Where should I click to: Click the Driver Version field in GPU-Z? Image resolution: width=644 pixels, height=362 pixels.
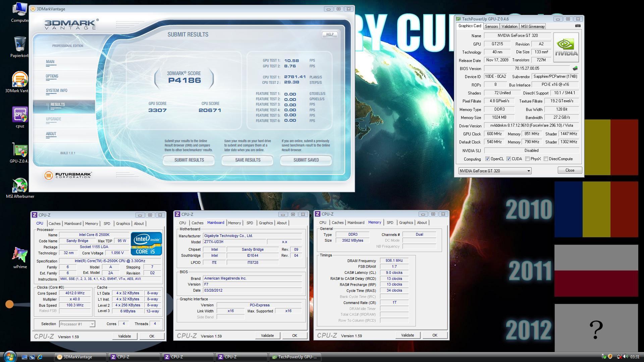(531, 125)
